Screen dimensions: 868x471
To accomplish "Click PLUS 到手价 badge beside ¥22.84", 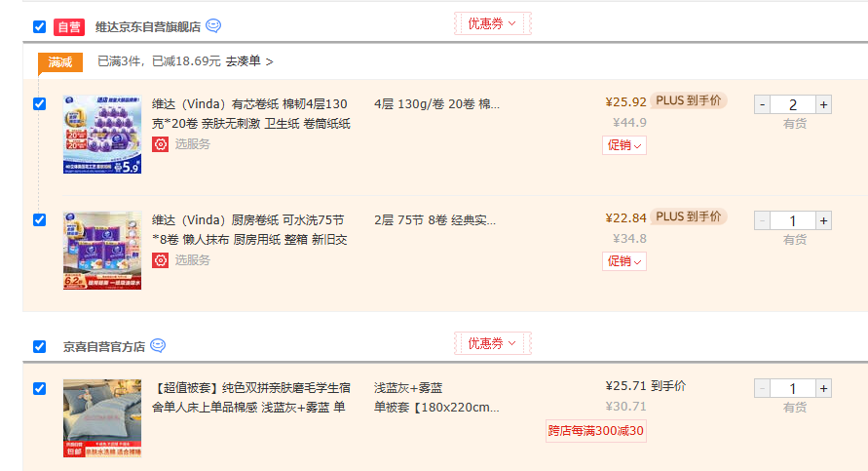I will click(688, 216).
